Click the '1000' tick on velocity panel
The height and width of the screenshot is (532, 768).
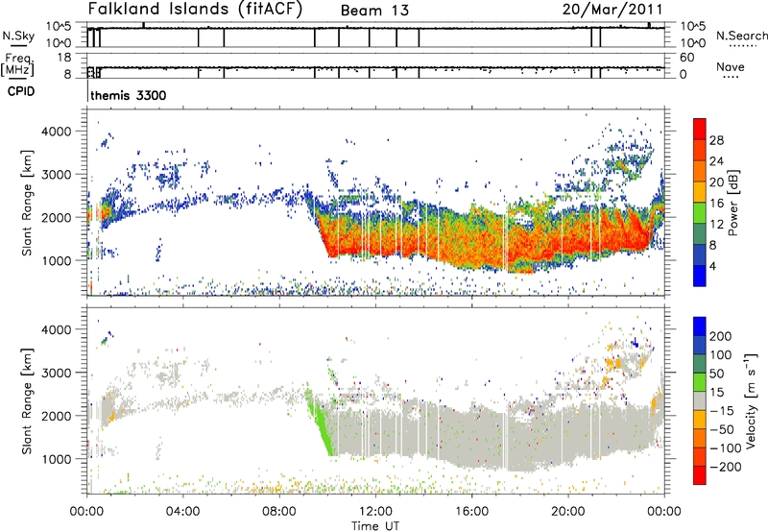[x=56, y=459]
